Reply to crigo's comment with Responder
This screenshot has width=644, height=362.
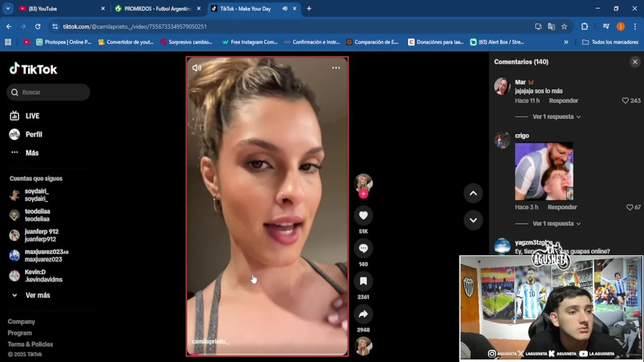(562, 207)
